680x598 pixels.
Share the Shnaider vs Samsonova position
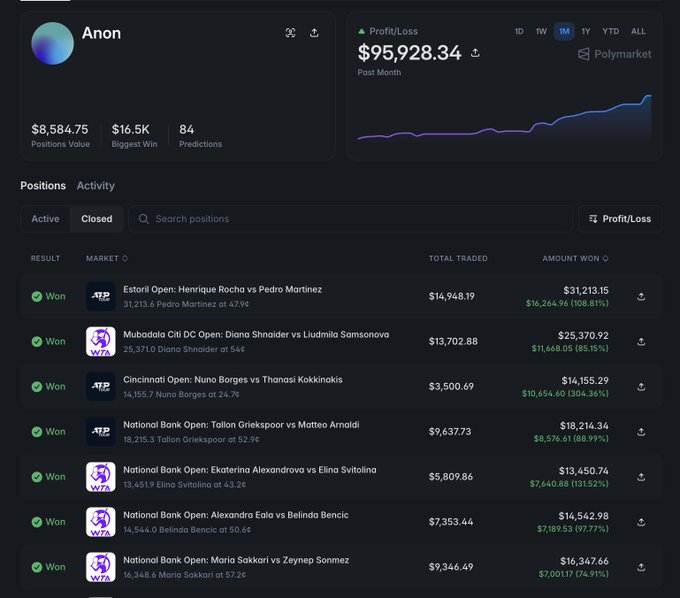(641, 342)
